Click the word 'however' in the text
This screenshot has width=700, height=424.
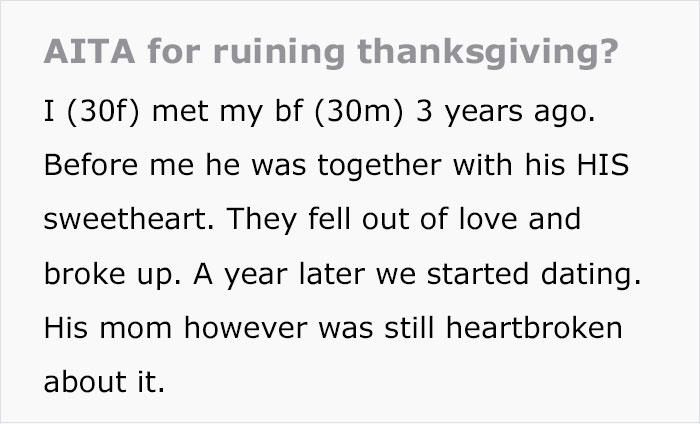[x=246, y=327]
